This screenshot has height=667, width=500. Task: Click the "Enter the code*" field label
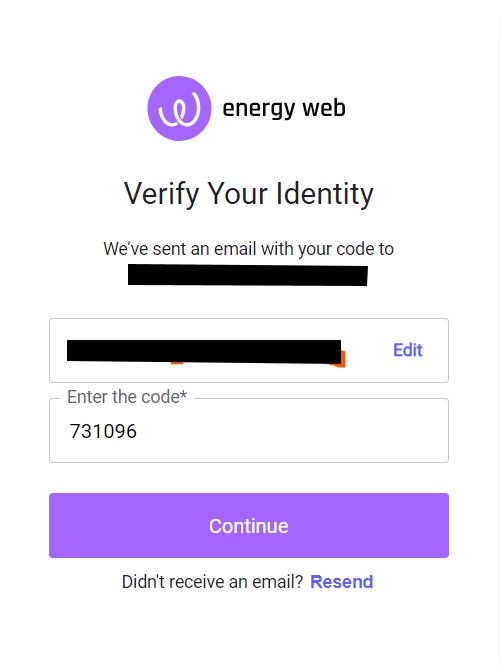coord(127,397)
